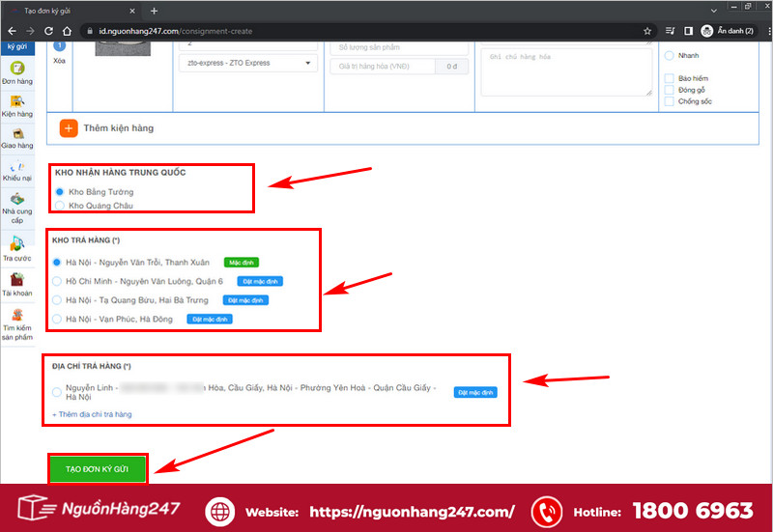
Task: Open the Ẩn danh profile icon
Action: click(x=707, y=31)
